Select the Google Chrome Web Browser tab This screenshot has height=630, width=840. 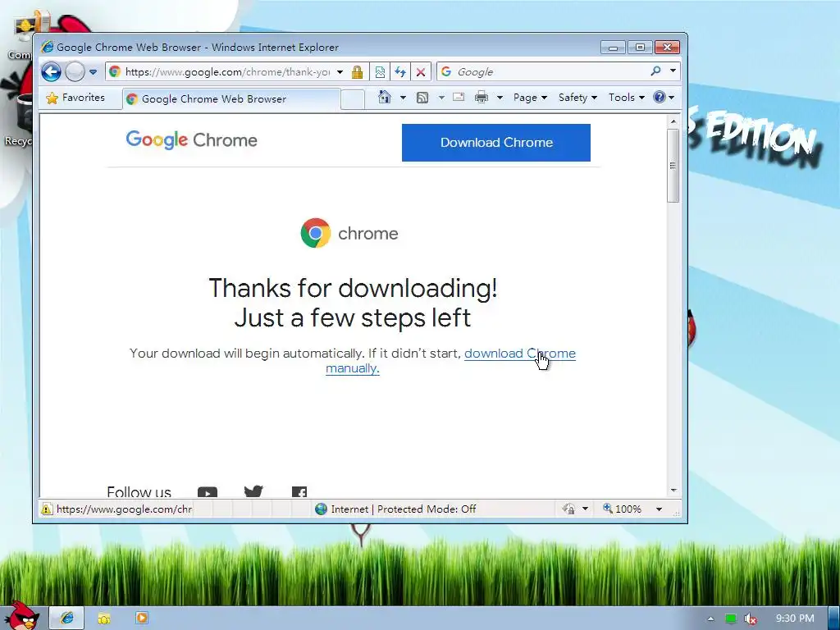click(231, 99)
